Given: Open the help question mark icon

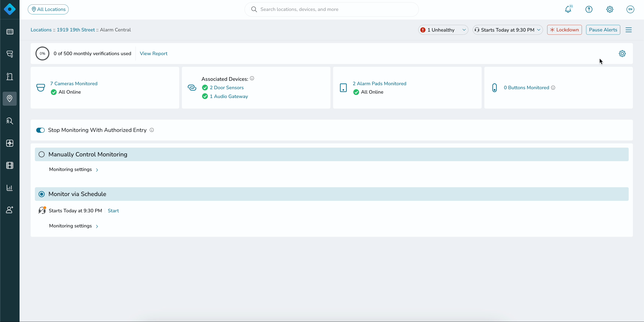Looking at the screenshot, I should tap(589, 9).
